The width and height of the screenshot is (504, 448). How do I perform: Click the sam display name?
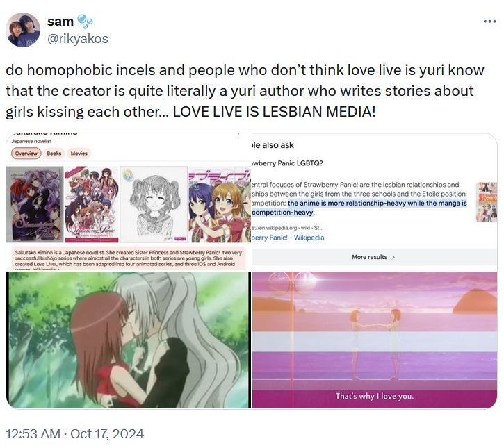60,22
